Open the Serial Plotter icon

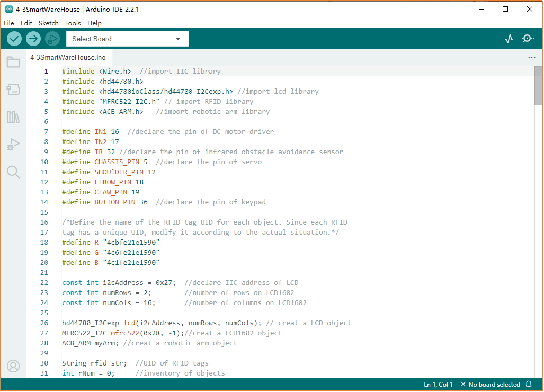point(509,38)
